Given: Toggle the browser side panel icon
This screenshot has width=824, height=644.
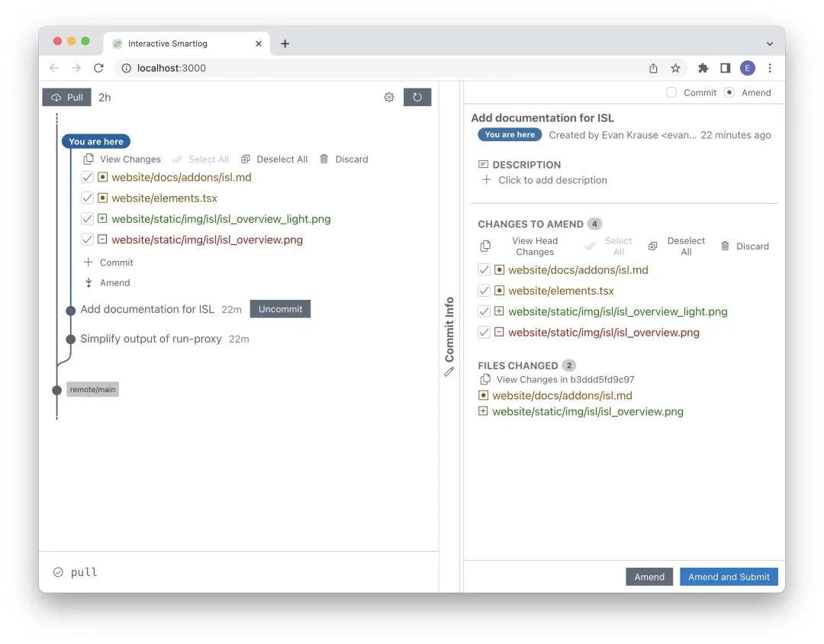Looking at the screenshot, I should click(x=726, y=68).
